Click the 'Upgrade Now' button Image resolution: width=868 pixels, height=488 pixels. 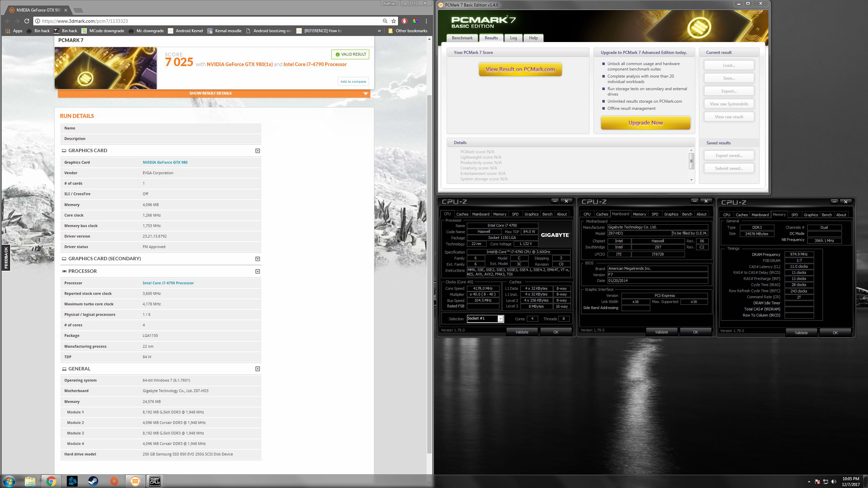646,123
